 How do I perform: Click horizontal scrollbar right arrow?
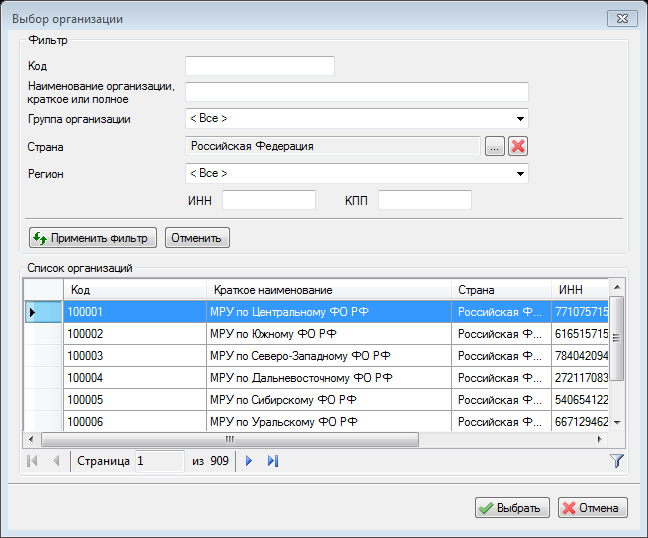pos(600,439)
